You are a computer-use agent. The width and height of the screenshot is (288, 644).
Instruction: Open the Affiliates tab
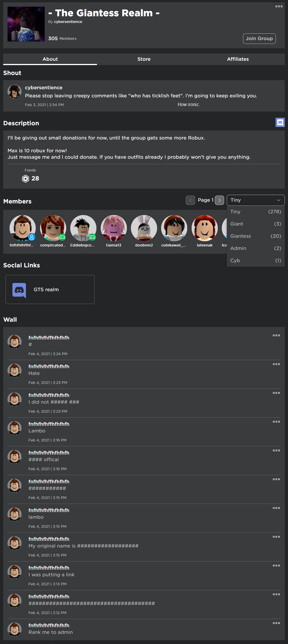238,59
